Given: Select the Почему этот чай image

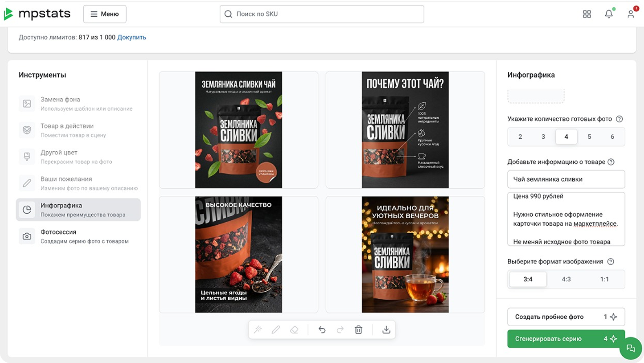Looking at the screenshot, I should [x=405, y=130].
